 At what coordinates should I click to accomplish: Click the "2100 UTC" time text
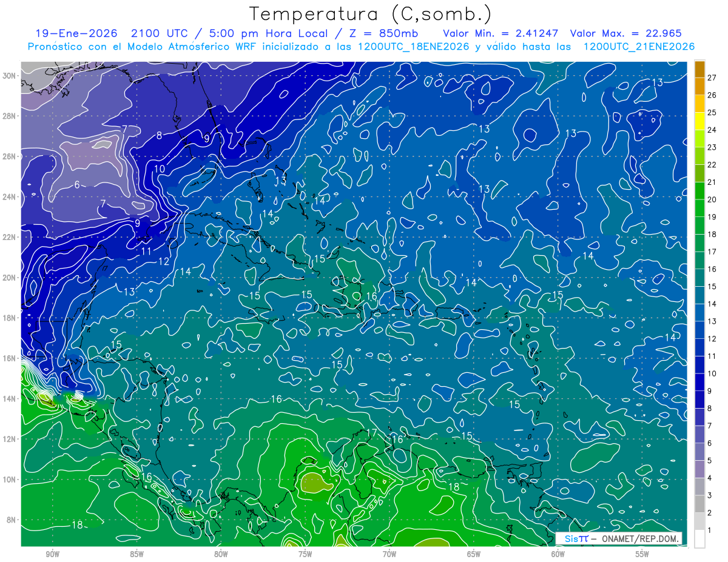pyautogui.click(x=161, y=33)
